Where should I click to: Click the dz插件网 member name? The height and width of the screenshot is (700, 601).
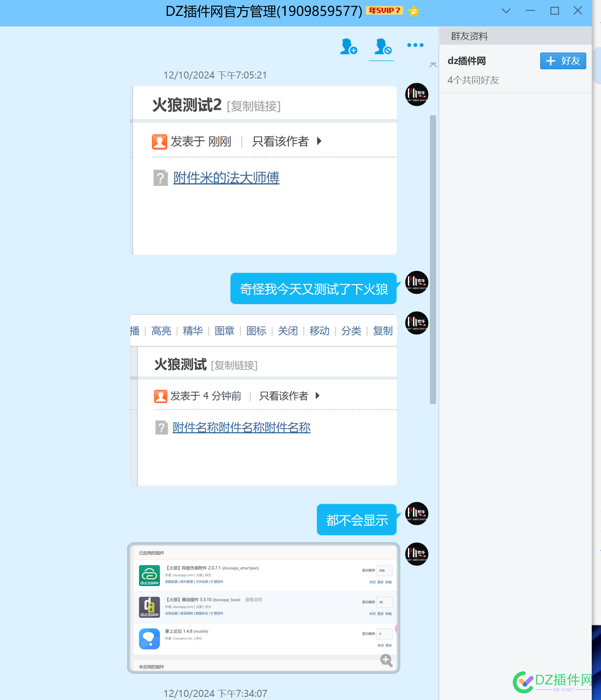tap(467, 61)
